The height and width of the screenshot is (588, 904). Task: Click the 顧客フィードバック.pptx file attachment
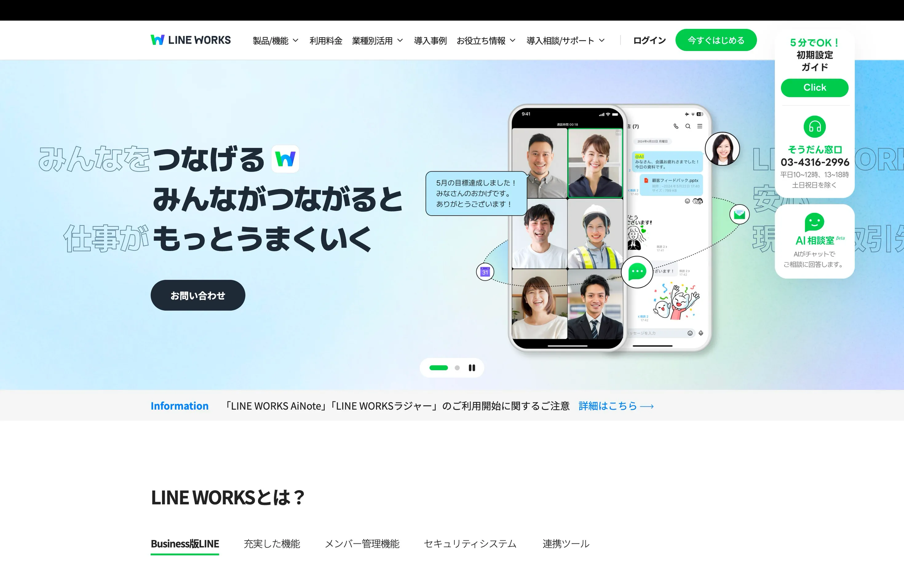click(672, 185)
